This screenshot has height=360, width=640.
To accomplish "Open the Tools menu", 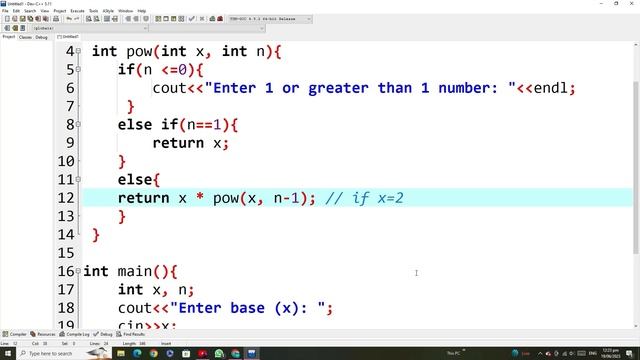I will click(93, 11).
